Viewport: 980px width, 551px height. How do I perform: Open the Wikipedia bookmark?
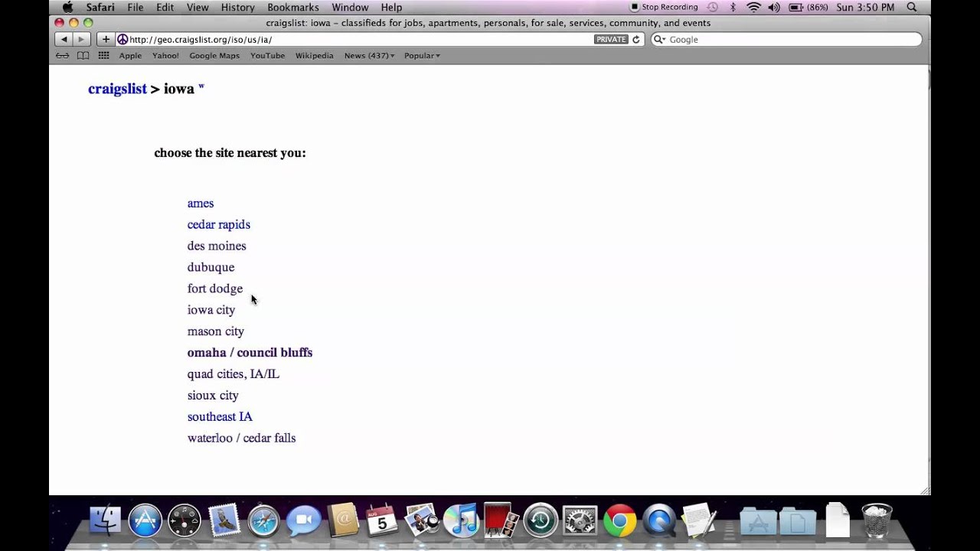314,56
